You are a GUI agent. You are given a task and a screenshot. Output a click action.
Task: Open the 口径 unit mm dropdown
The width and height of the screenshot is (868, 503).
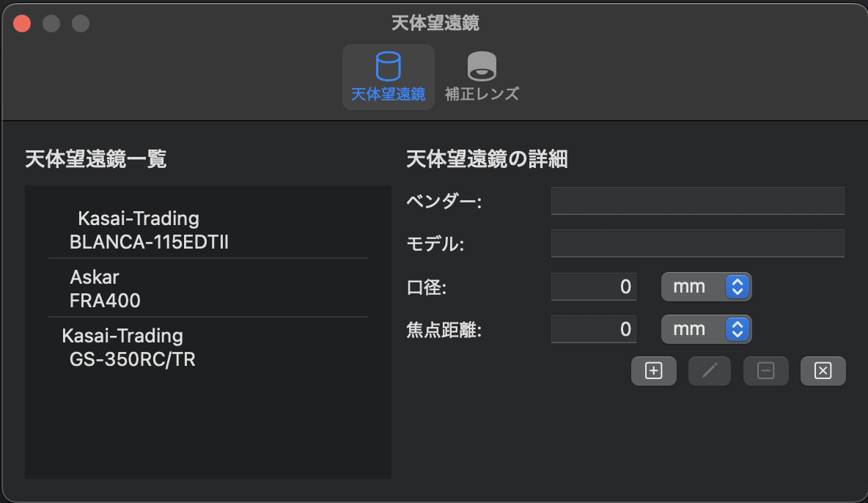(x=707, y=287)
